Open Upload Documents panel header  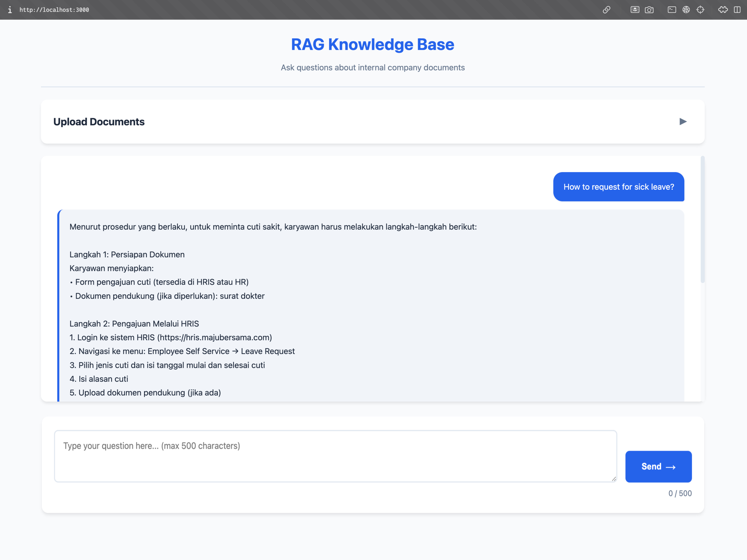[99, 122]
